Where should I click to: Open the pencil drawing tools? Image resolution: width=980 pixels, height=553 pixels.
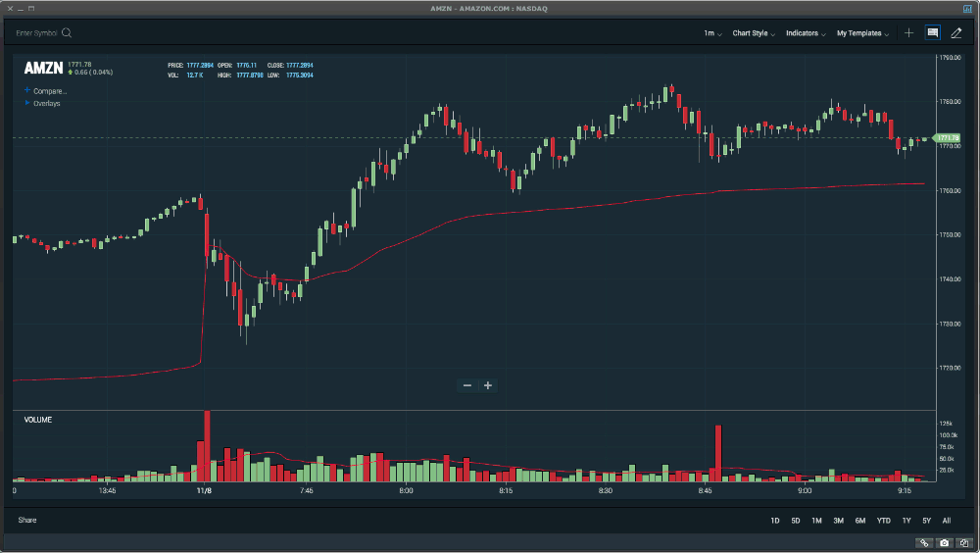click(956, 32)
